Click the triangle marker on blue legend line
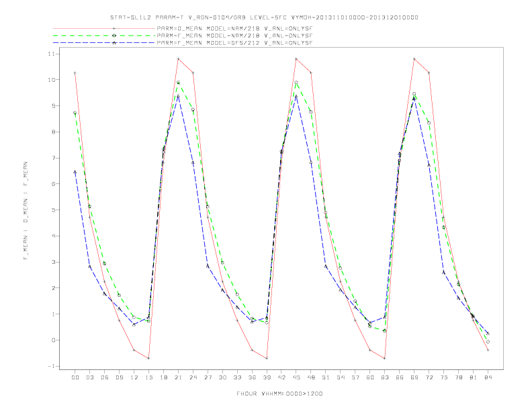The image size is (532, 411). pos(114,43)
